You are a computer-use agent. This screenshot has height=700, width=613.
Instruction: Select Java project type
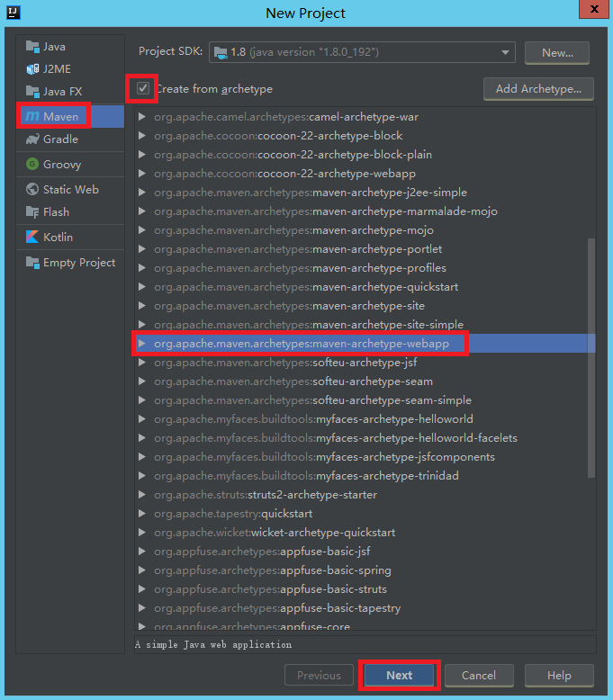pos(70,47)
